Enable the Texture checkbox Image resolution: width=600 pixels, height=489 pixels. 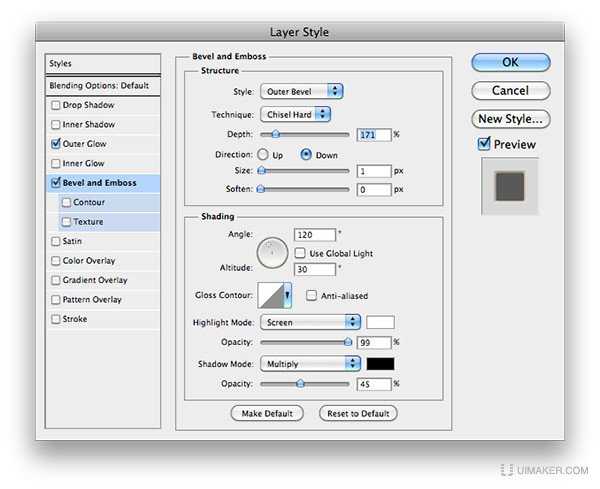[66, 222]
